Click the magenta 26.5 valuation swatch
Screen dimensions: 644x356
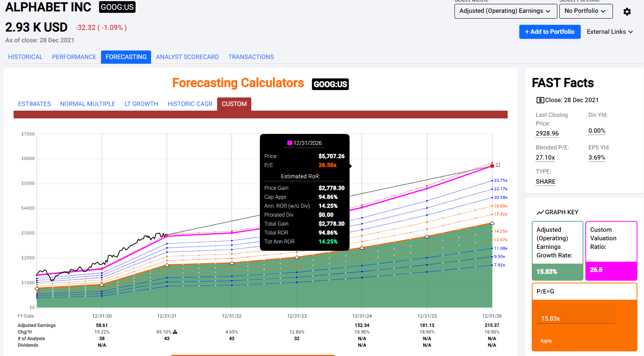611,270
